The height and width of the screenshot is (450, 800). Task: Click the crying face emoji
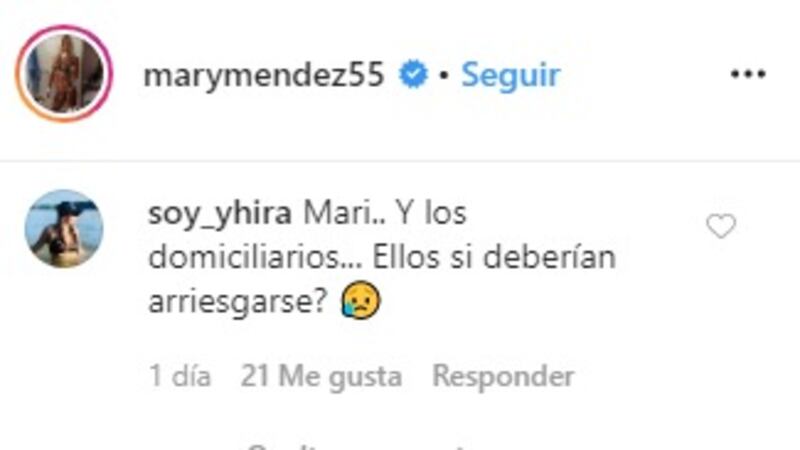coord(361,301)
